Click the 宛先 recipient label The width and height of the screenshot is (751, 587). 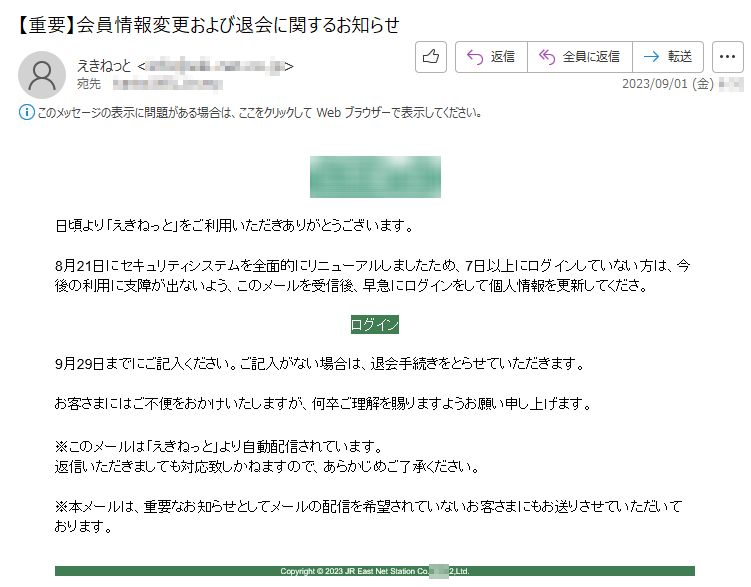(x=89, y=84)
